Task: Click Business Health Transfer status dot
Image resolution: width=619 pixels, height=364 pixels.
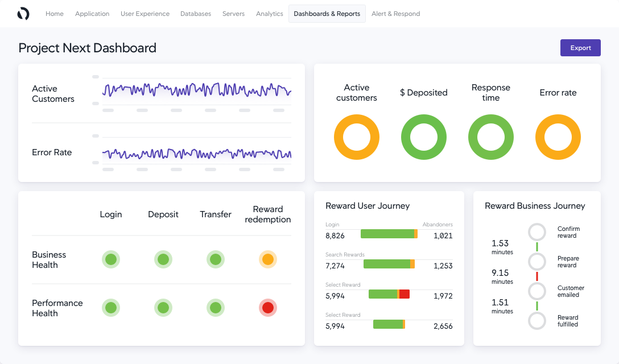Action: [x=216, y=259]
